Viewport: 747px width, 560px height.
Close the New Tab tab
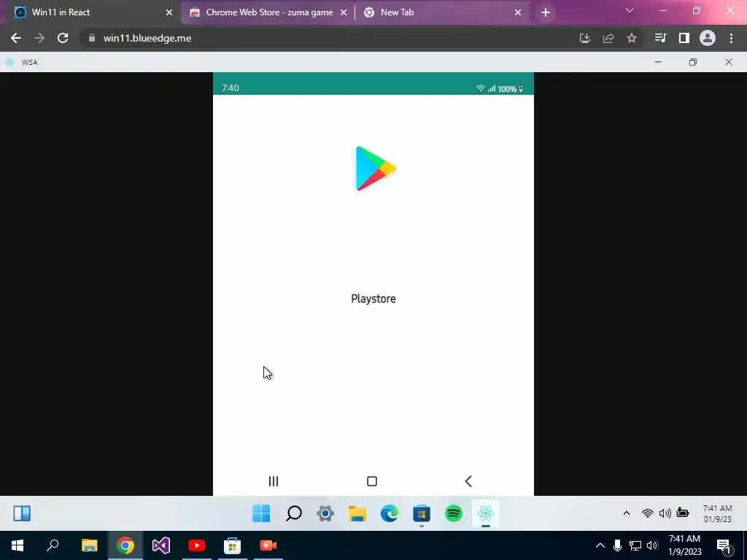click(518, 12)
